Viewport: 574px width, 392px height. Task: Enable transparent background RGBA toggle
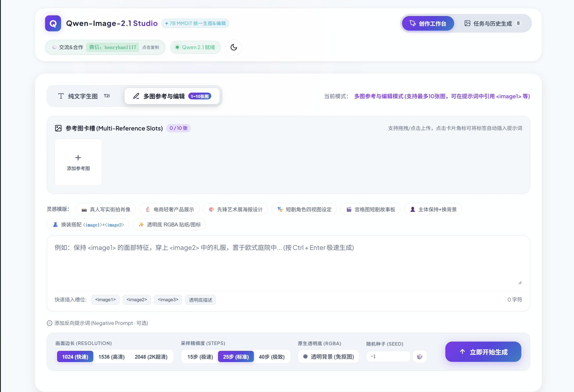click(329, 357)
